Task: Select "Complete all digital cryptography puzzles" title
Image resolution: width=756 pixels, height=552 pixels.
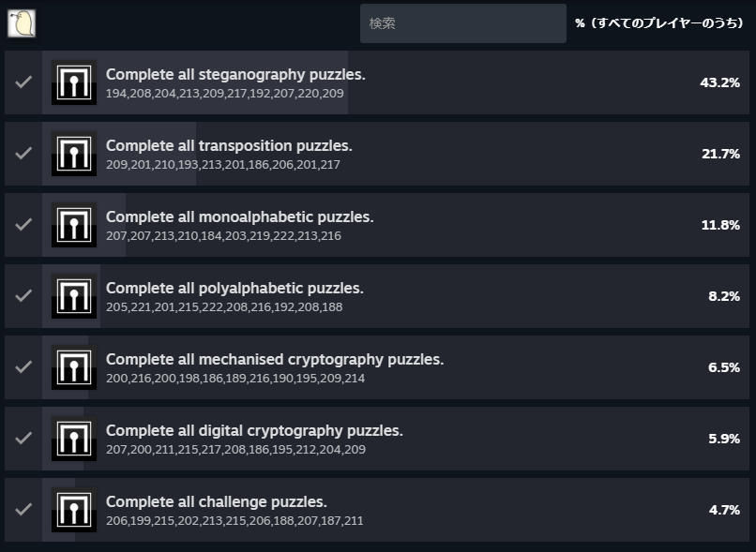Action: pos(254,430)
